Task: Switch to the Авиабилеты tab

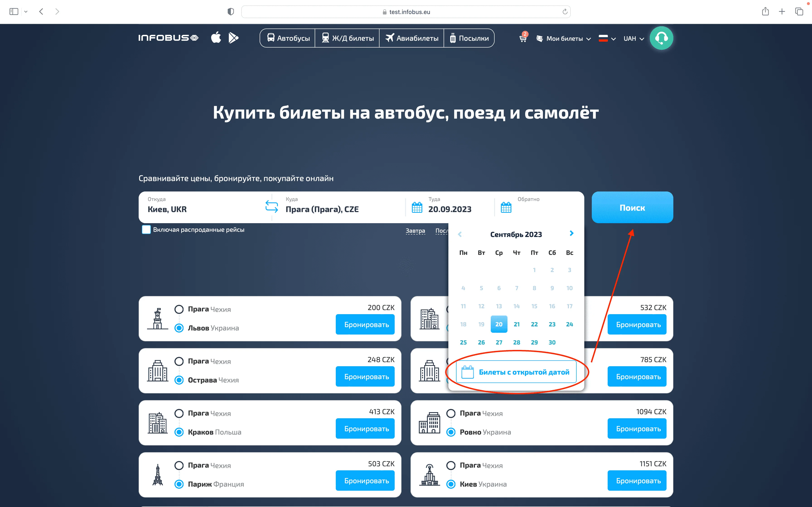Action: click(x=412, y=38)
